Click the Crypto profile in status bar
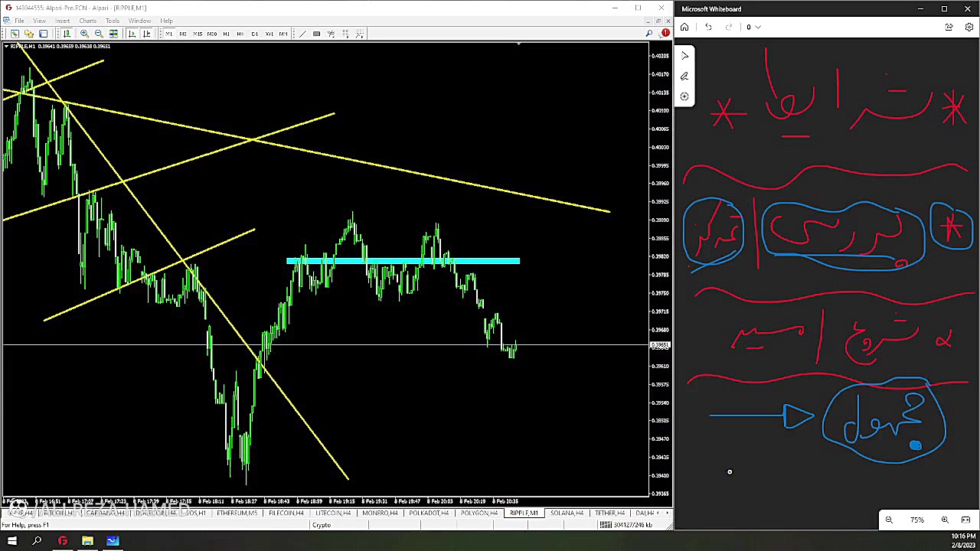The image size is (980, 551). click(322, 525)
